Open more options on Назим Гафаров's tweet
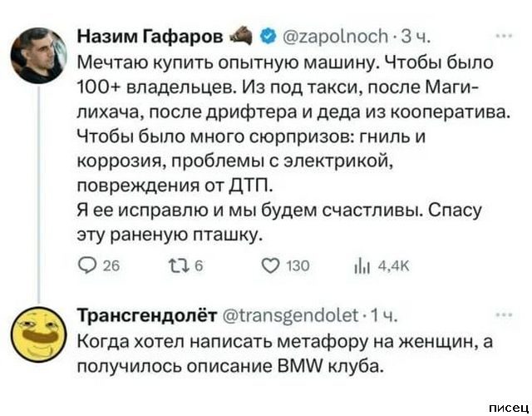 (504, 37)
